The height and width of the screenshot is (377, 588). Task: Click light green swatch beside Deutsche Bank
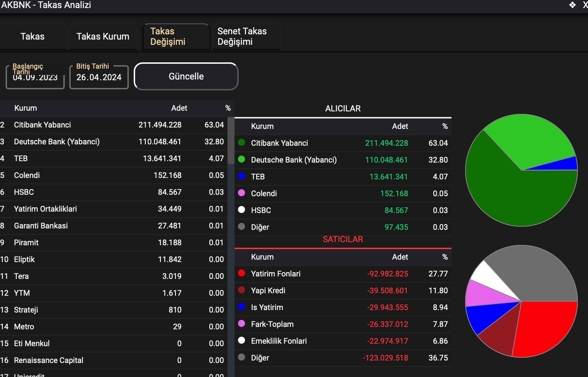(x=241, y=159)
